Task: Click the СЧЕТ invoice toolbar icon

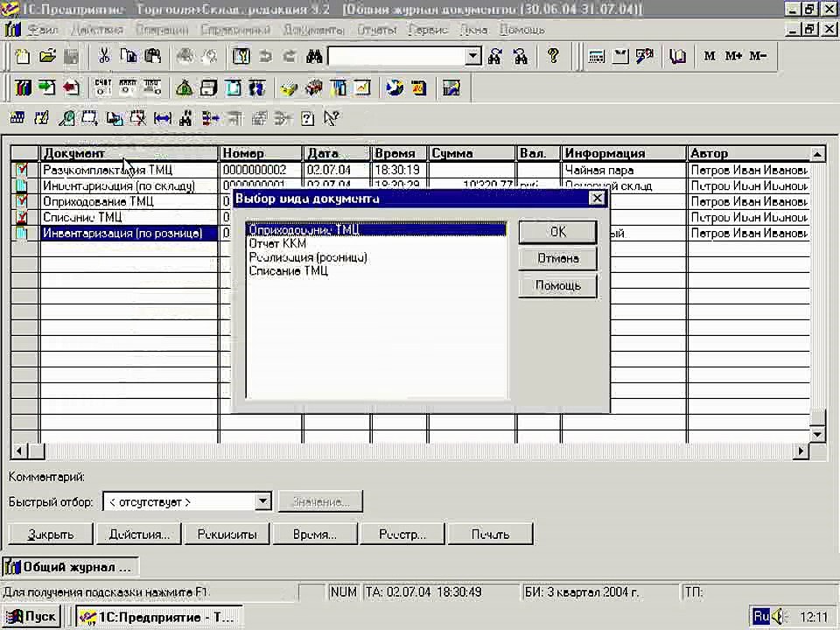Action: tap(102, 87)
